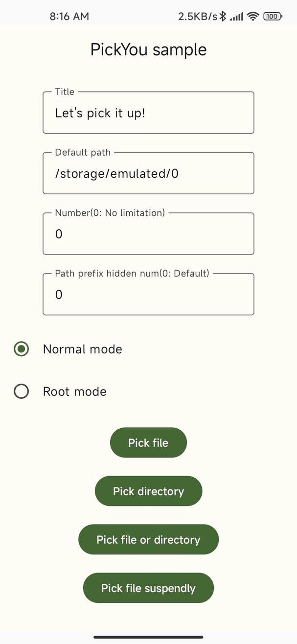Screen dimensions: 297x644
Task: Tap the network speed indicator
Action: pyautogui.click(x=198, y=16)
